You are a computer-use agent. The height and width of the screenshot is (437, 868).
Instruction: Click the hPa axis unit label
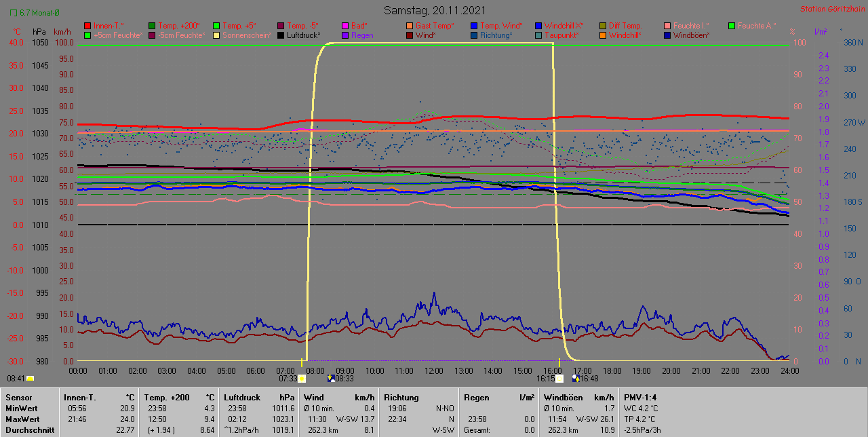point(39,32)
